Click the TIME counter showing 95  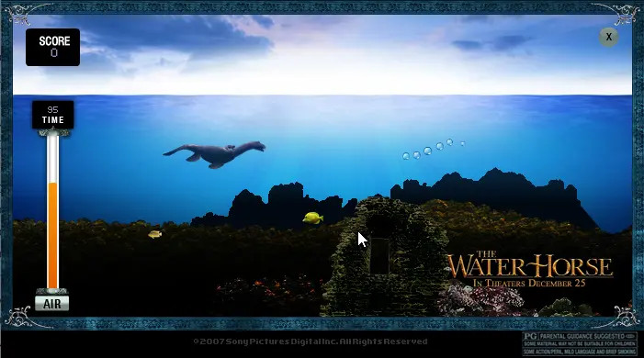click(x=53, y=115)
